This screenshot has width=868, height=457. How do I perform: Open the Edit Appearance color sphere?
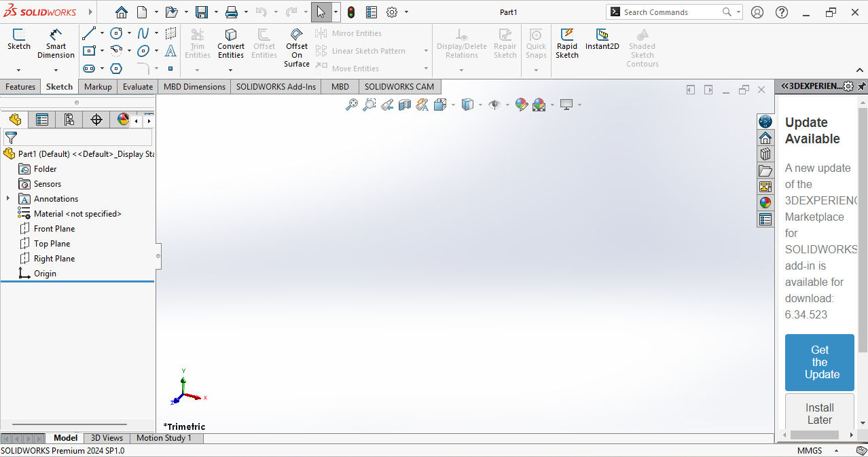(521, 105)
